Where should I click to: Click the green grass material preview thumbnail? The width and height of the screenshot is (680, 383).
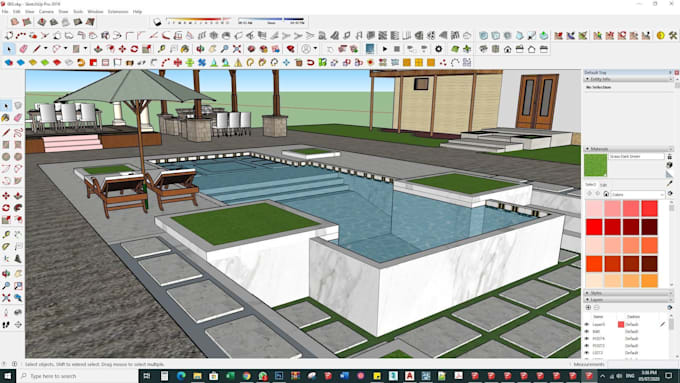(595, 165)
